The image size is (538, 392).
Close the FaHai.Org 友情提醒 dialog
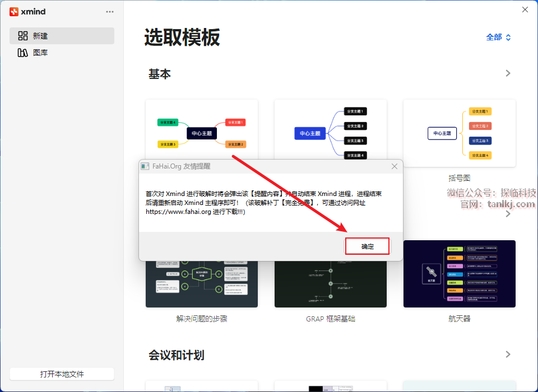(x=395, y=166)
